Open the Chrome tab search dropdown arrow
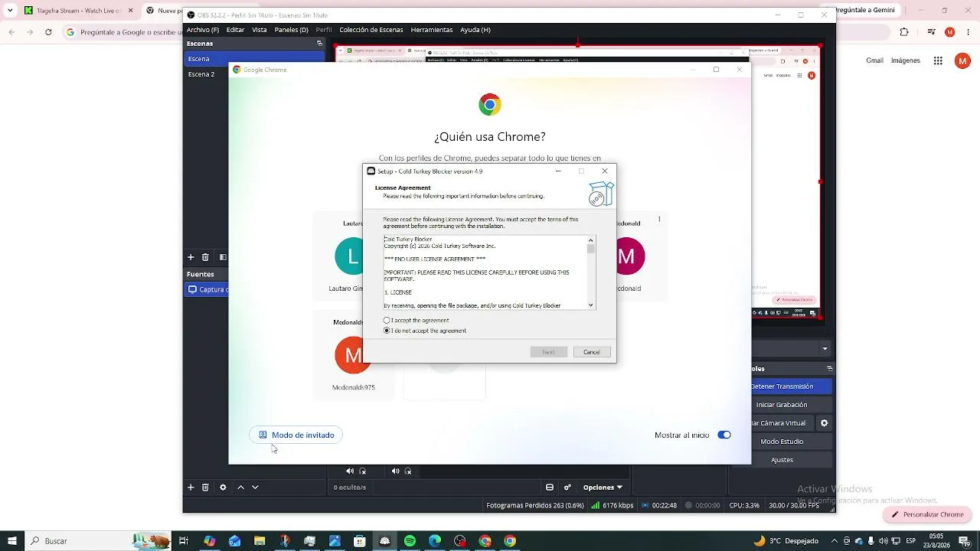980x551 pixels. pyautogui.click(x=10, y=11)
